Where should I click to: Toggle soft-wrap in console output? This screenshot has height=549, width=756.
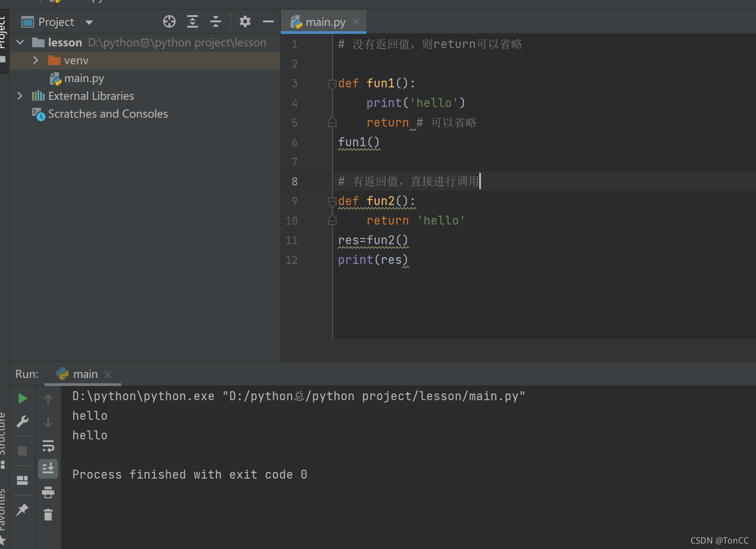(x=48, y=446)
